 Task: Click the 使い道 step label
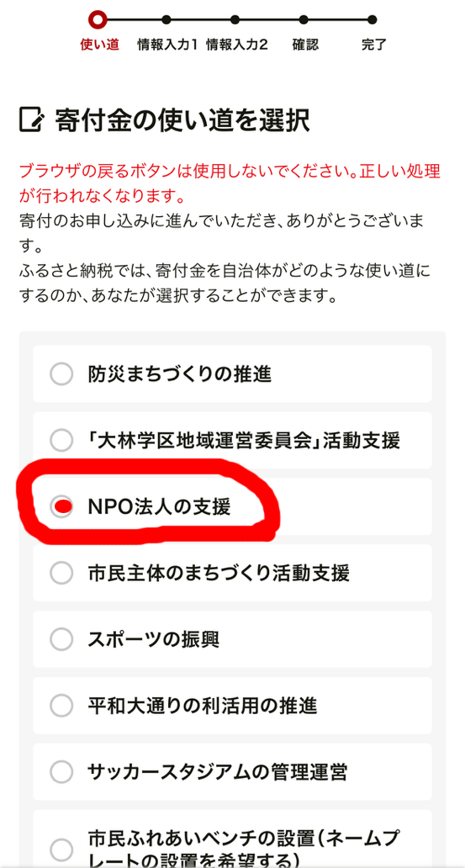[x=99, y=45]
